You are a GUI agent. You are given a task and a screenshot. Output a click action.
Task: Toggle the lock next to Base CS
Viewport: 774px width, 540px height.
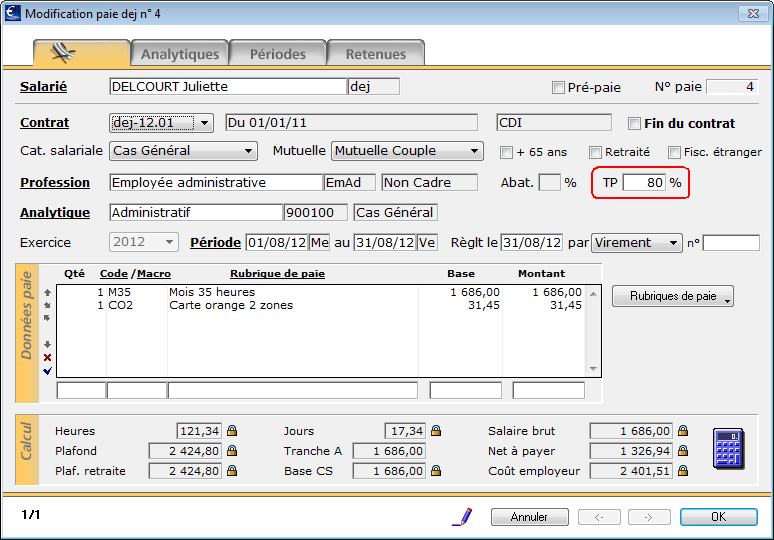point(436,471)
